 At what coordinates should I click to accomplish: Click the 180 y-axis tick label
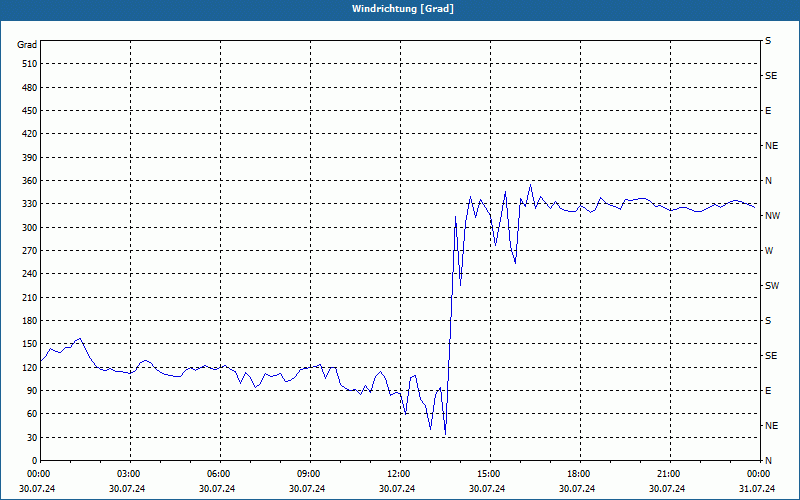point(30,320)
